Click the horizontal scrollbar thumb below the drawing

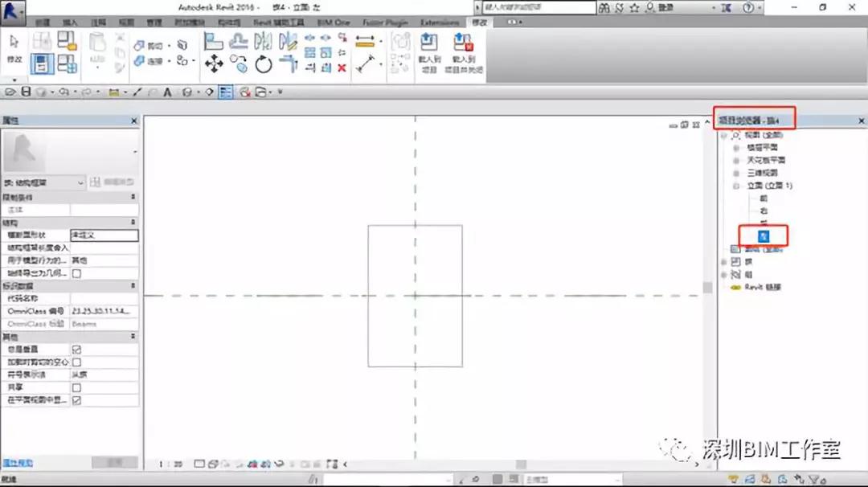[x=521, y=464]
